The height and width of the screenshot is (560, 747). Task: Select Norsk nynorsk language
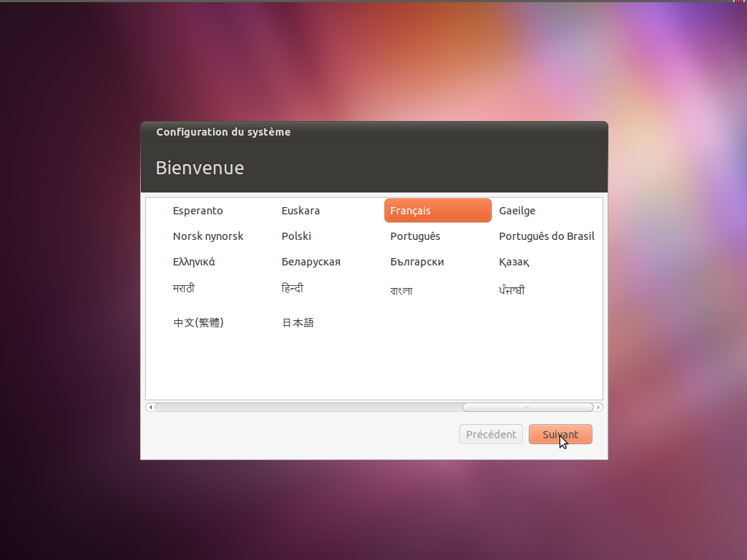[x=208, y=236]
